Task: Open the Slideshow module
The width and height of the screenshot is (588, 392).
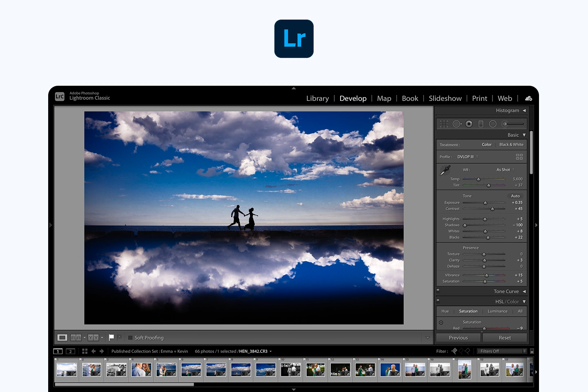Action: pyautogui.click(x=445, y=98)
